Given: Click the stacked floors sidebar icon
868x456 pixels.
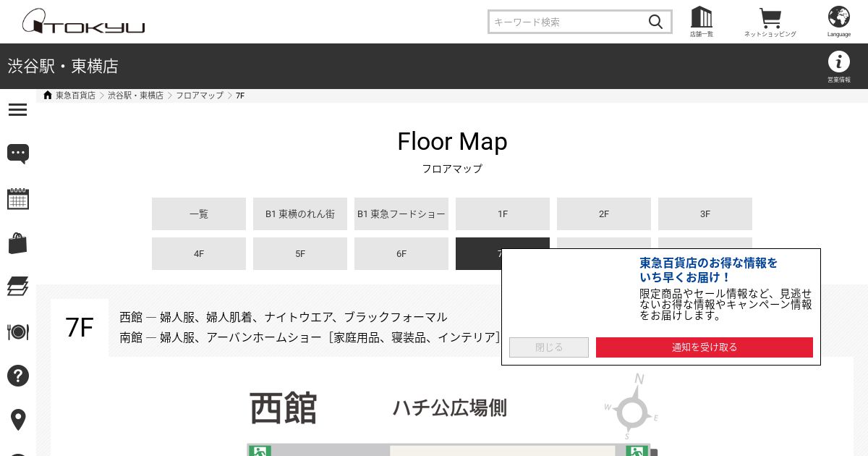Looking at the screenshot, I should click(x=18, y=287).
